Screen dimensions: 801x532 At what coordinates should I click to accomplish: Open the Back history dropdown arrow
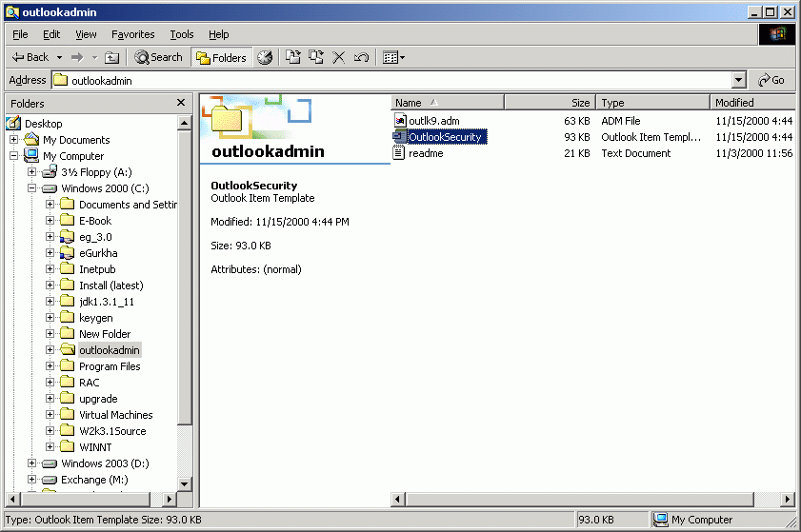[x=60, y=57]
